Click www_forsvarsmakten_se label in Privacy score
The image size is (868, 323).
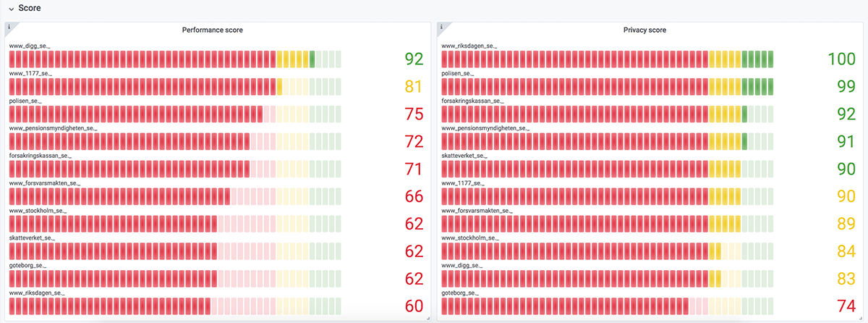(x=477, y=210)
